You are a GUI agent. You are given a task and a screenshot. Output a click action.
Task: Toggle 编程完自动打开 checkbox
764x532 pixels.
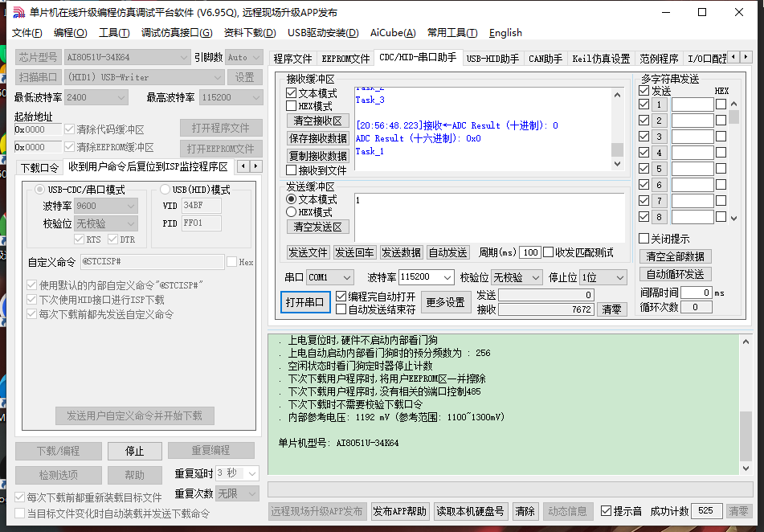[341, 296]
